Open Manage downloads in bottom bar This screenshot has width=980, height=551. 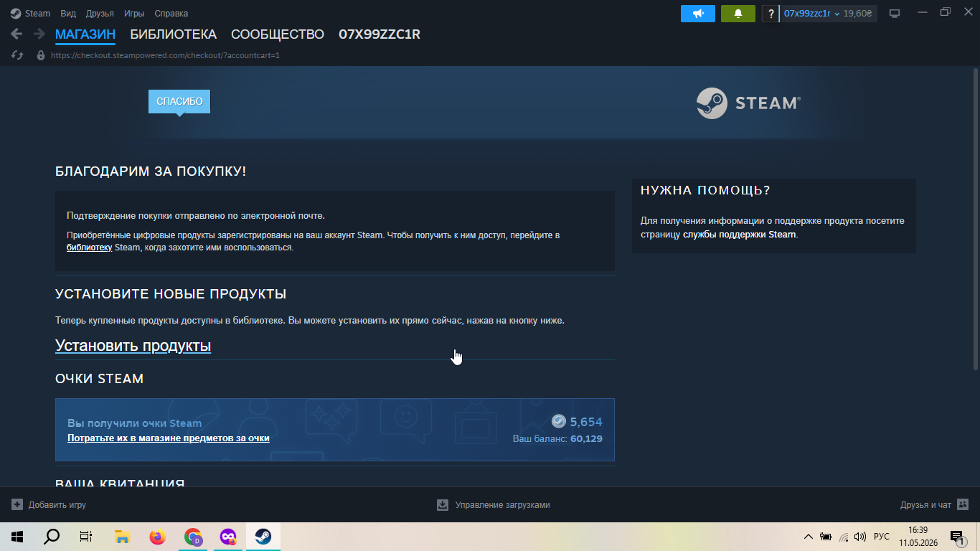[494, 504]
